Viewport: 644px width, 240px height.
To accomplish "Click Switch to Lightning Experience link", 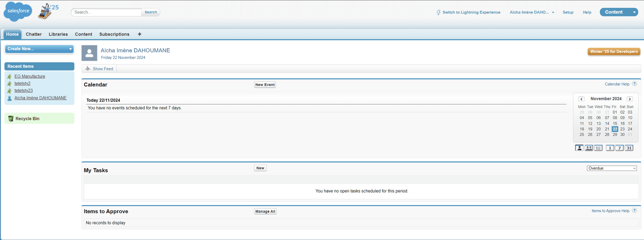I will [471, 12].
